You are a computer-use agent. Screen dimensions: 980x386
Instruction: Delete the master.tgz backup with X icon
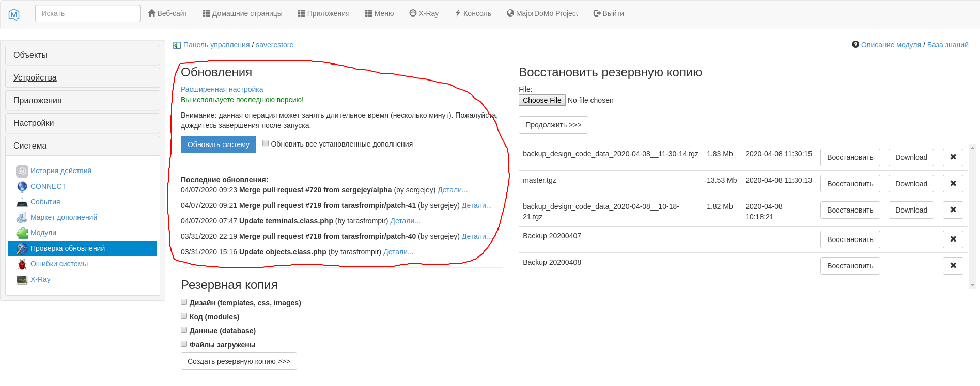point(953,184)
